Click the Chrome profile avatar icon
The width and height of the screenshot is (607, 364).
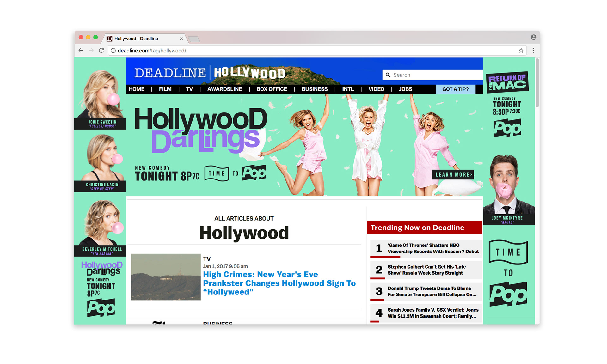[533, 37]
